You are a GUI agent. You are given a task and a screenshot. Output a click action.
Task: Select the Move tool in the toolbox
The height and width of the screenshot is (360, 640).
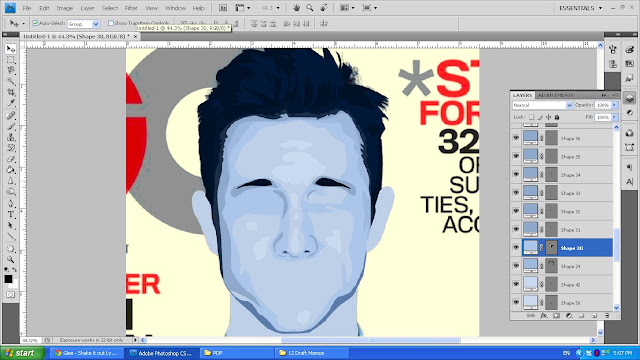pyautogui.click(x=11, y=49)
